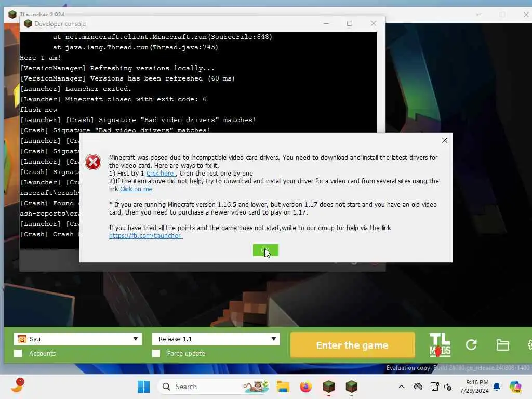Click console line 'flush now'
This screenshot has width=532, height=399.
(38, 110)
